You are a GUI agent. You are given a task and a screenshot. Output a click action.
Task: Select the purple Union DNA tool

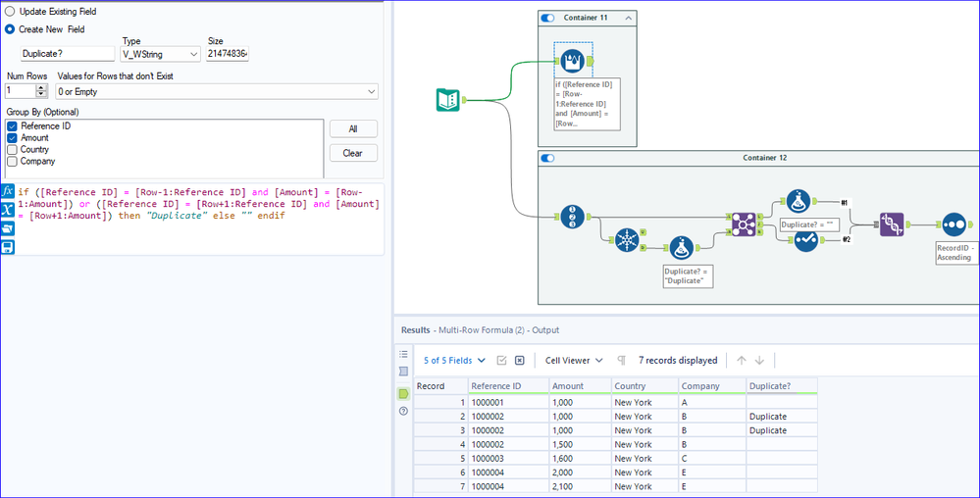(892, 224)
